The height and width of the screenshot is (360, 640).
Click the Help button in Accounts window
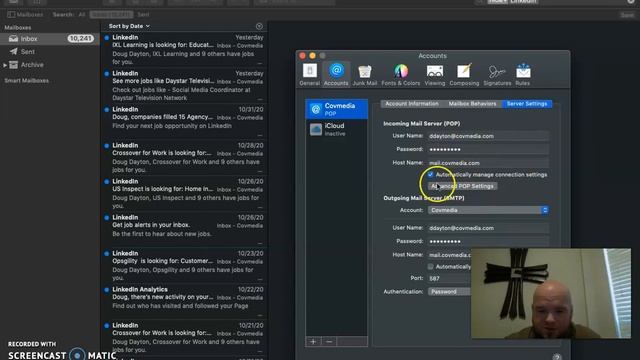click(x=557, y=357)
